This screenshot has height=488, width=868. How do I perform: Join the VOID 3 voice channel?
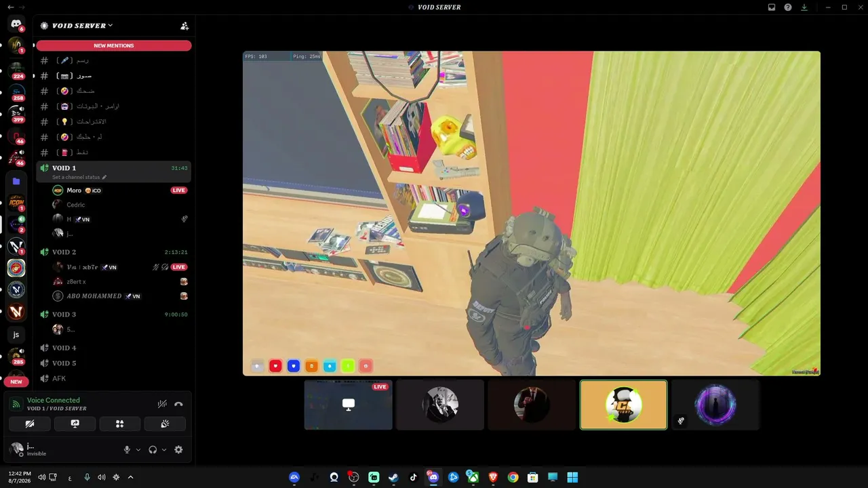click(x=114, y=314)
